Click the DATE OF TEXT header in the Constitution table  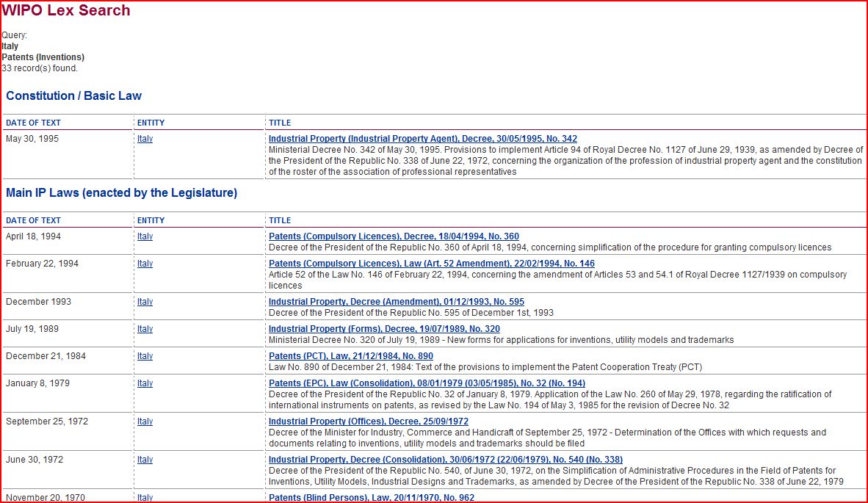pos(33,123)
